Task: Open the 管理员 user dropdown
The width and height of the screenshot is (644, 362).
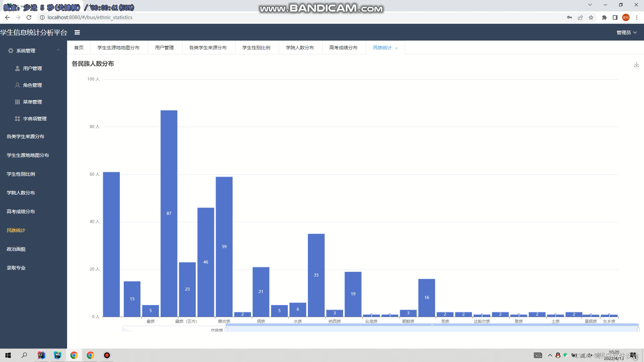Action: tap(627, 33)
